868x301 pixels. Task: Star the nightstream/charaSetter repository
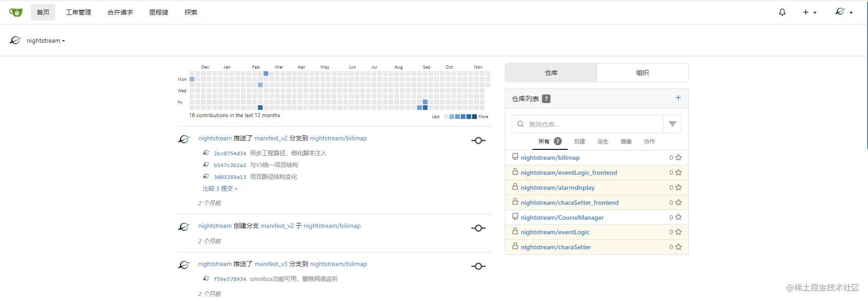678,247
